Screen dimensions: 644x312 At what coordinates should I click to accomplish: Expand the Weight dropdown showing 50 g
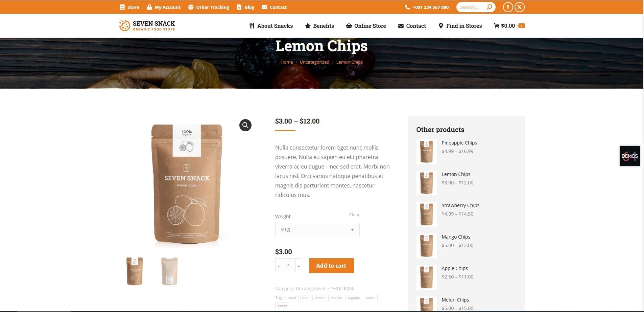pyautogui.click(x=317, y=229)
